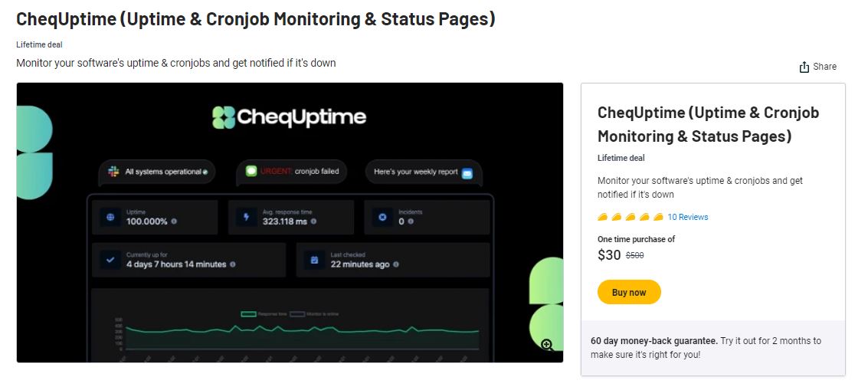Click the mail icon on weekly report
868x387 pixels.
[467, 173]
